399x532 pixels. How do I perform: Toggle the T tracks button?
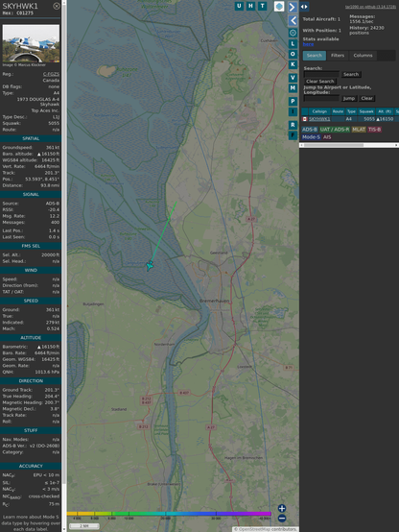click(263, 6)
